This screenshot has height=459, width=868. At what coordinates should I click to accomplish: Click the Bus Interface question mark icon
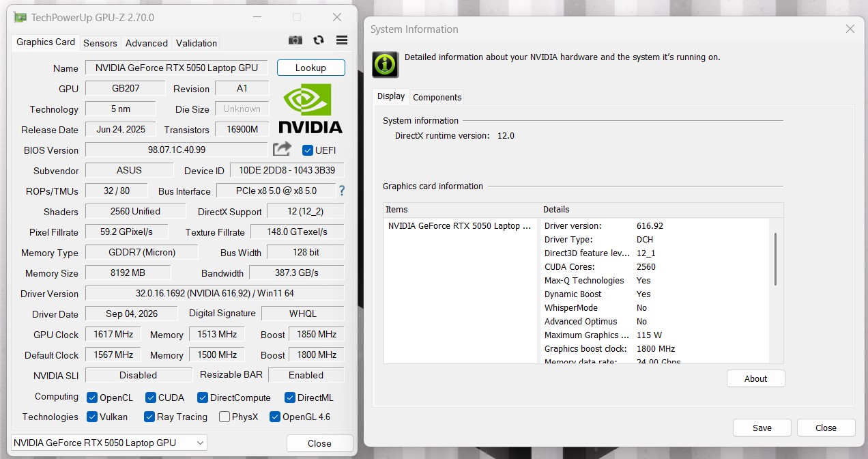(342, 191)
